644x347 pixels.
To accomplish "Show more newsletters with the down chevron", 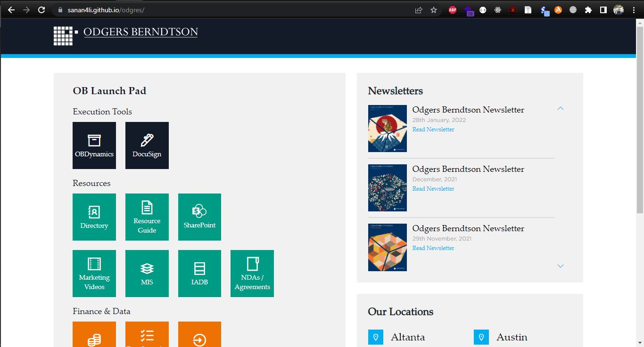I will pos(561,266).
